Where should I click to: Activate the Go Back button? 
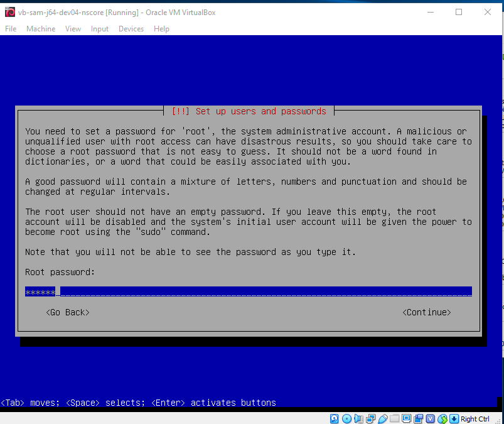point(68,312)
